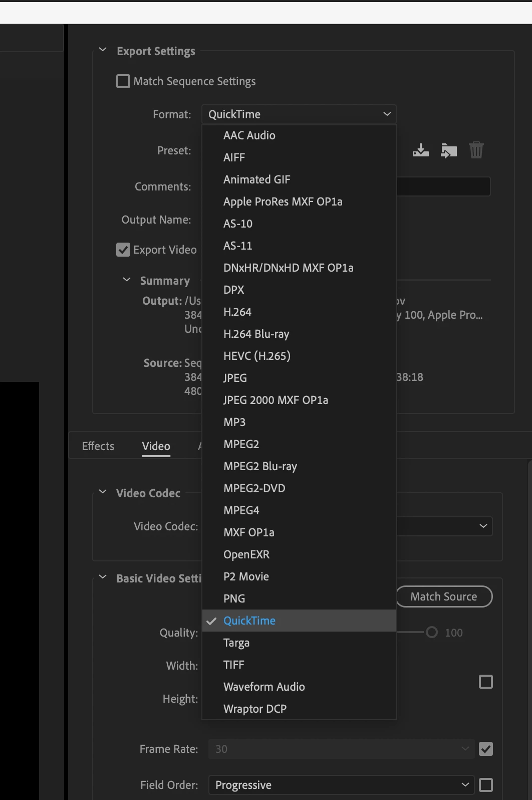Close the Format dropdown showing QuickTime

pos(299,114)
